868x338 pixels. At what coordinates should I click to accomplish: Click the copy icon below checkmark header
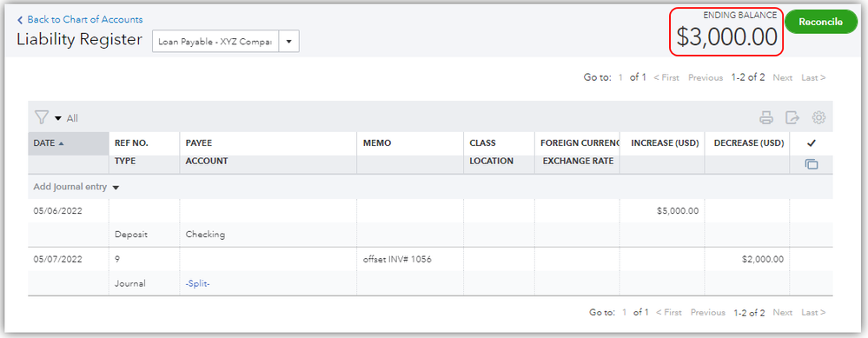(x=812, y=164)
